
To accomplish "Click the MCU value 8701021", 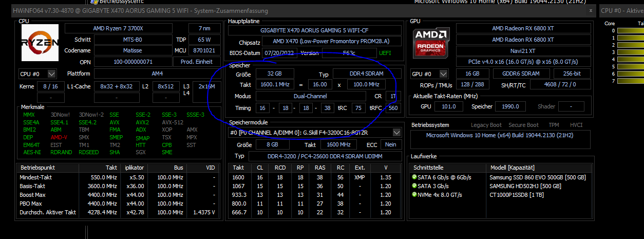I will [204, 50].
